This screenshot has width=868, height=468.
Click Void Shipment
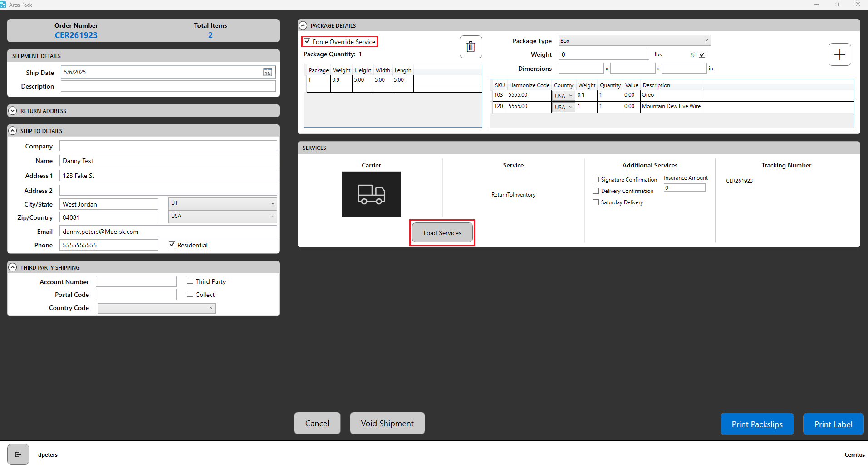[387, 423]
